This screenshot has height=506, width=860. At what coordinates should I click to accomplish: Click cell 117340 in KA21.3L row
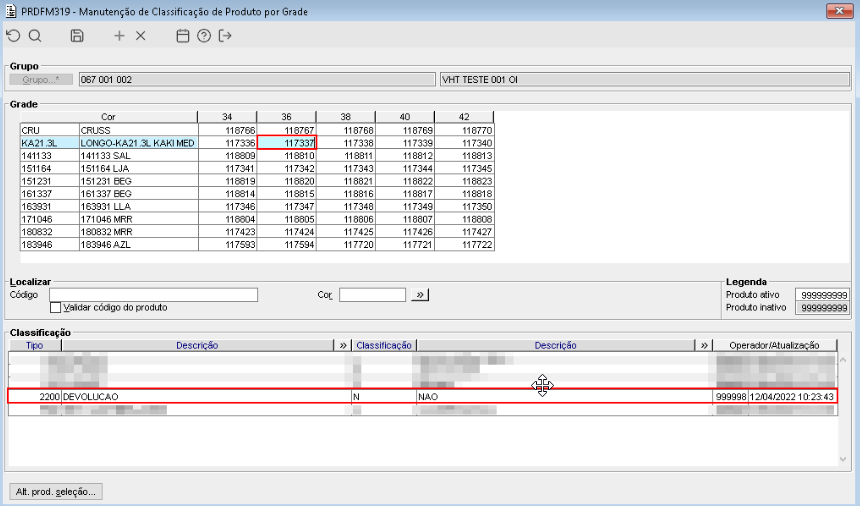pyautogui.click(x=465, y=143)
